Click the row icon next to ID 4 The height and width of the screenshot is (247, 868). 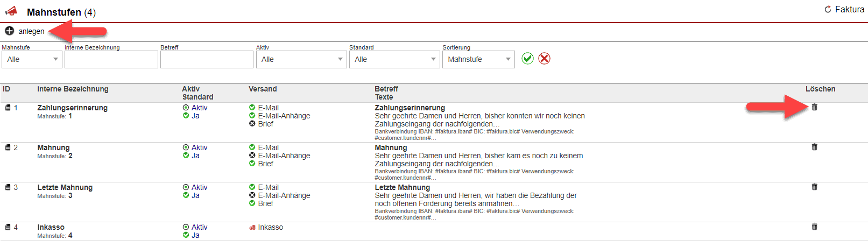point(8,227)
